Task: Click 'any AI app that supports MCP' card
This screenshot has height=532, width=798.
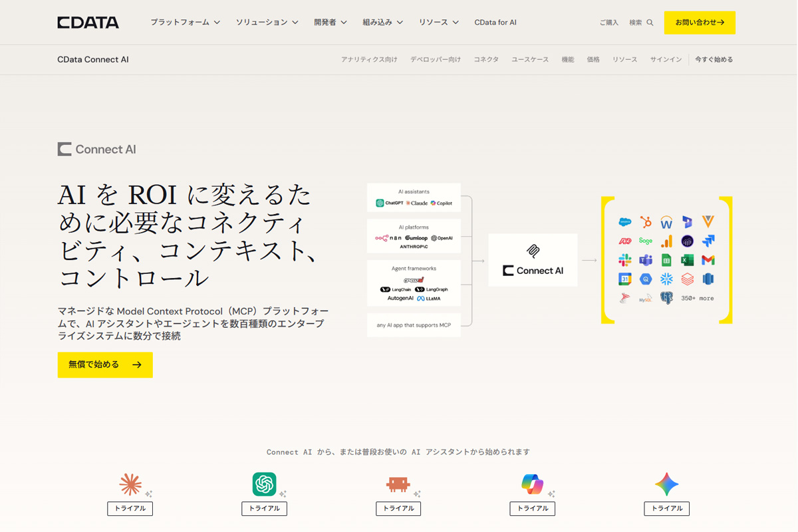Action: [x=414, y=325]
